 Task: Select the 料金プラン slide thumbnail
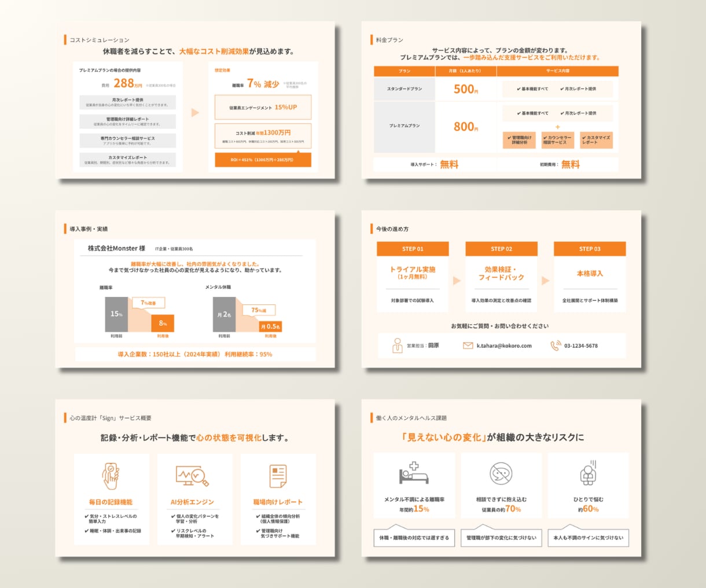pos(501,100)
